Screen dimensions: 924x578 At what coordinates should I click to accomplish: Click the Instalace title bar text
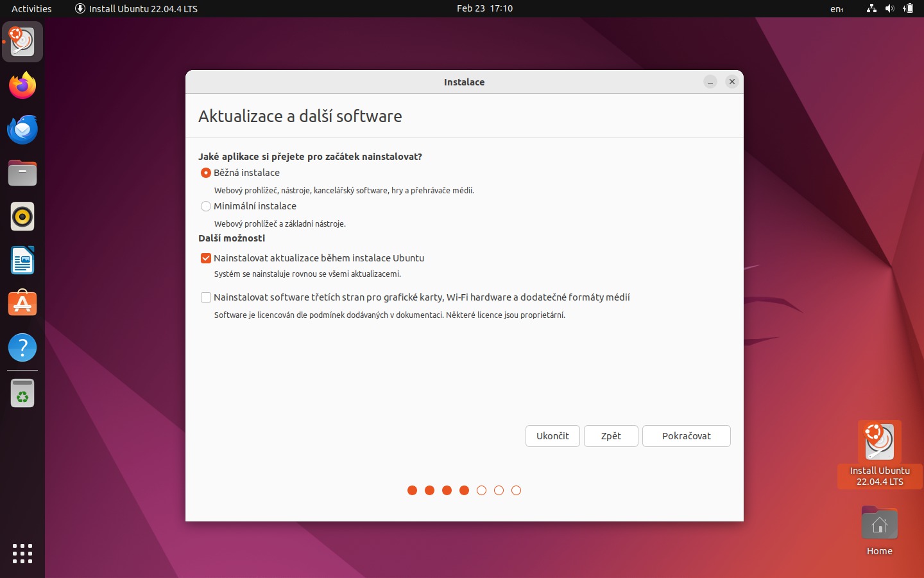pyautogui.click(x=465, y=82)
